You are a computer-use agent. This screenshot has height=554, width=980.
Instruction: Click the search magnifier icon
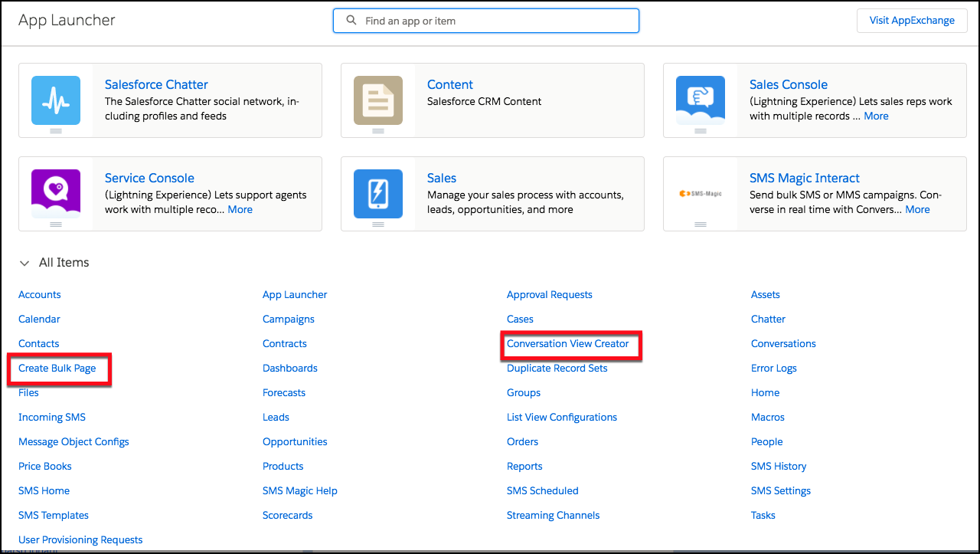coord(351,21)
